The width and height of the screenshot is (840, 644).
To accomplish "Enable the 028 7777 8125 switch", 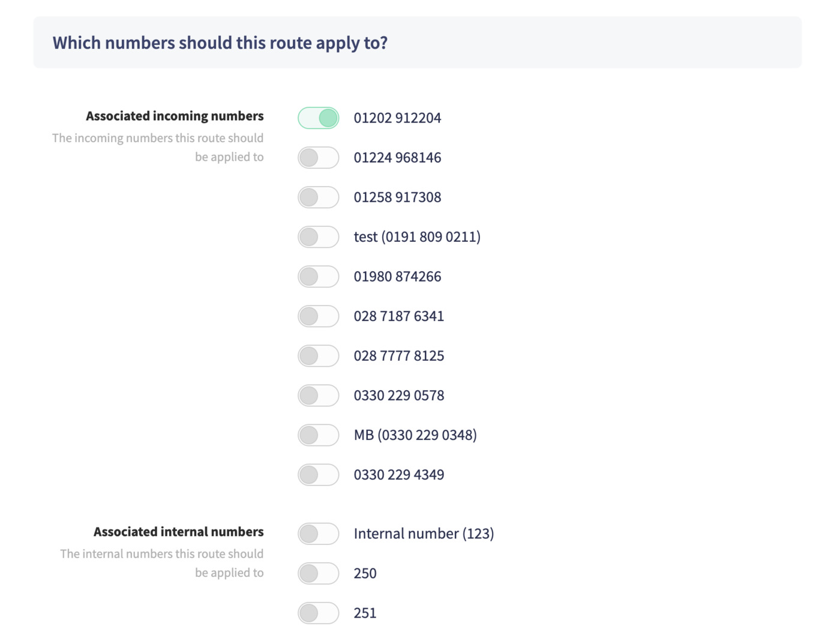I will pos(318,356).
